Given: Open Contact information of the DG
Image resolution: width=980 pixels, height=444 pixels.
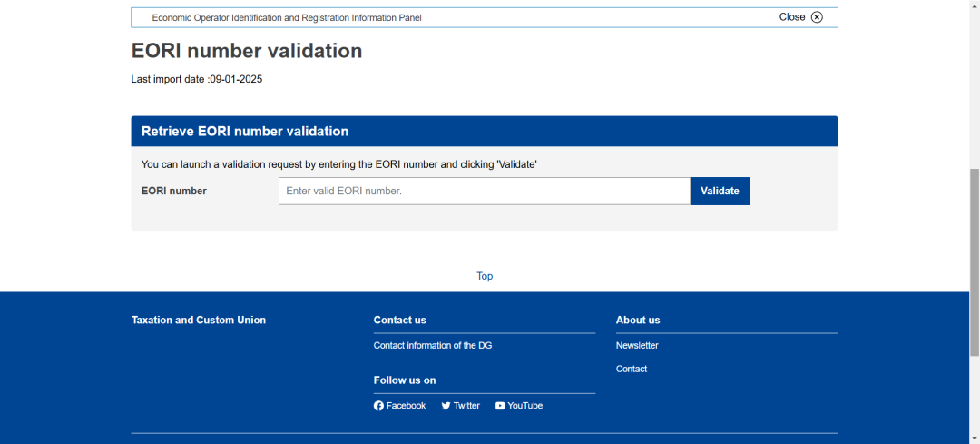Looking at the screenshot, I should [x=433, y=345].
